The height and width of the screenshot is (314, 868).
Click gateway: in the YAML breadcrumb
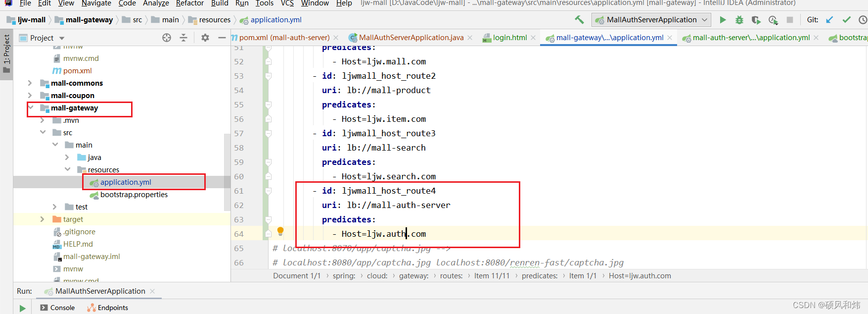413,276
